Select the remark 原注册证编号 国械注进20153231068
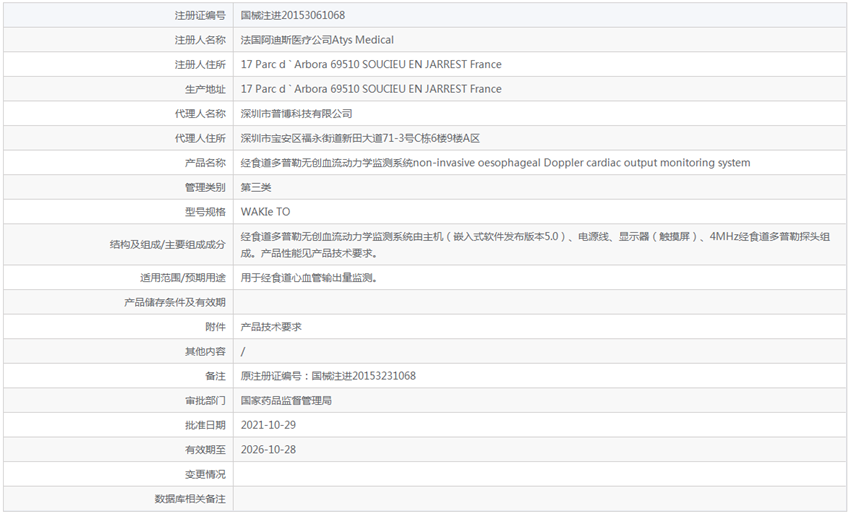This screenshot has width=850, height=516. (328, 376)
